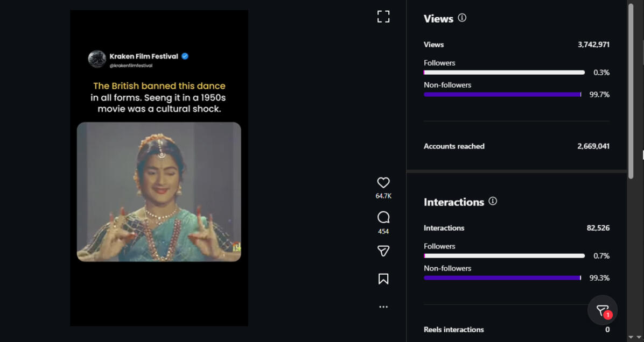This screenshot has height=342, width=644.
Task: Click the Interactions non-followers progress bar
Action: 502,278
